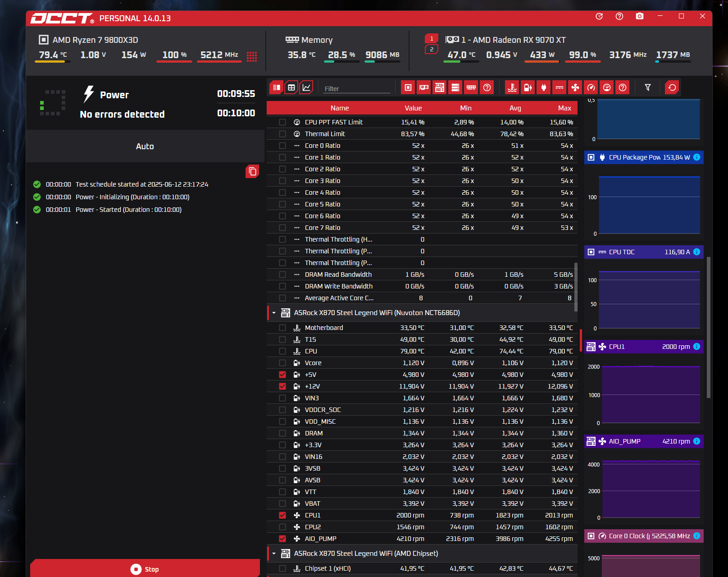728x577 pixels.
Task: Select the Chipset 1 (xHCI) row
Action: coord(422,568)
